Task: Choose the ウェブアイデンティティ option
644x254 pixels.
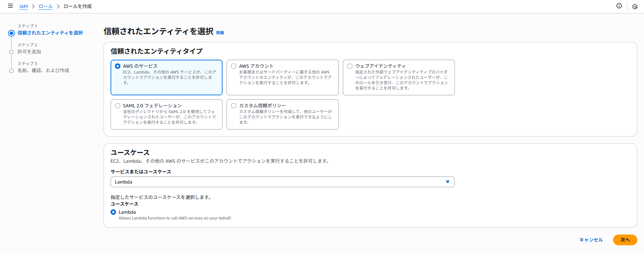Action: (x=399, y=77)
